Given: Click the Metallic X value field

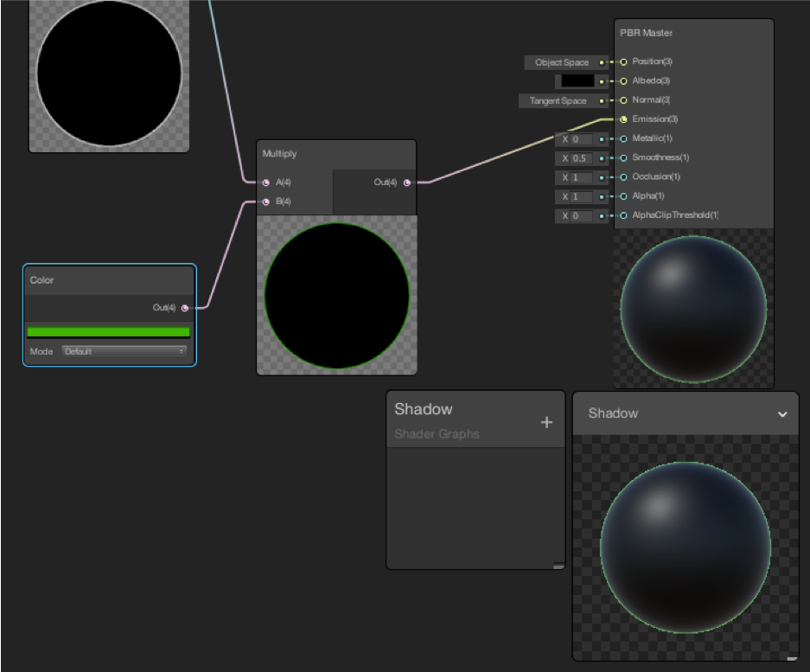Looking at the screenshot, I should 579,139.
